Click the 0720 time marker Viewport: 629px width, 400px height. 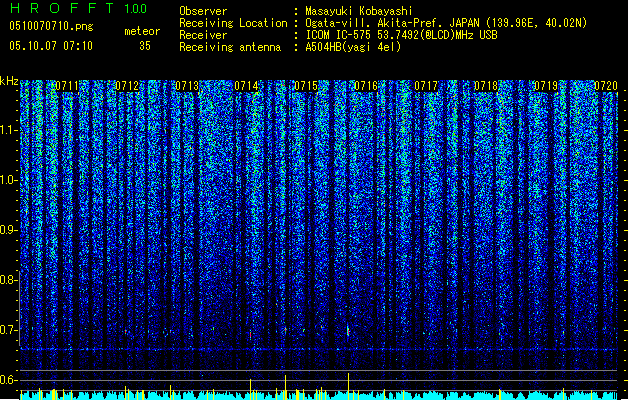point(606,86)
